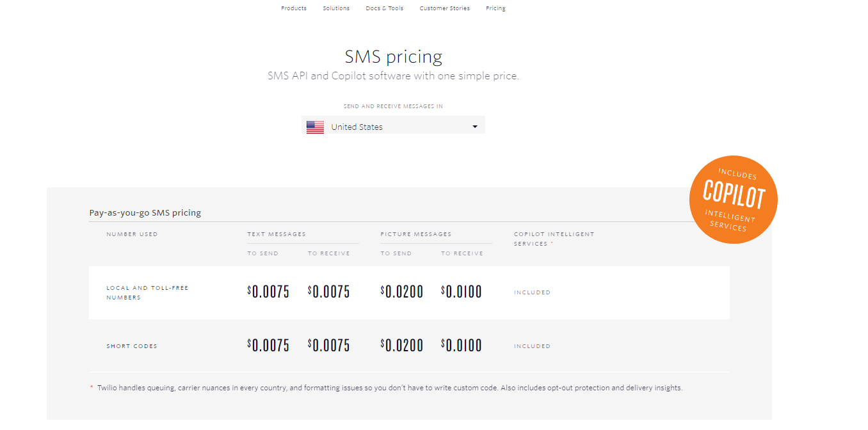The width and height of the screenshot is (868, 430).
Task: Go to Docs & Tools
Action: tap(385, 8)
